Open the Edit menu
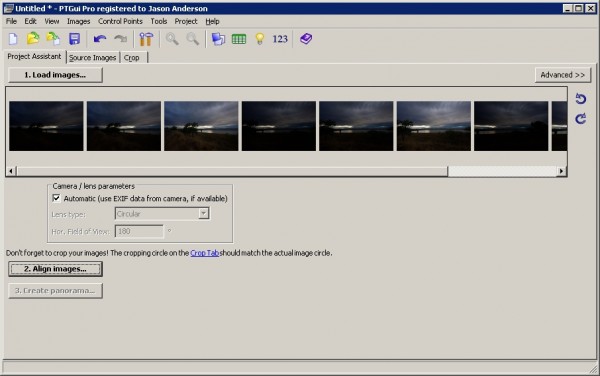 click(30, 21)
